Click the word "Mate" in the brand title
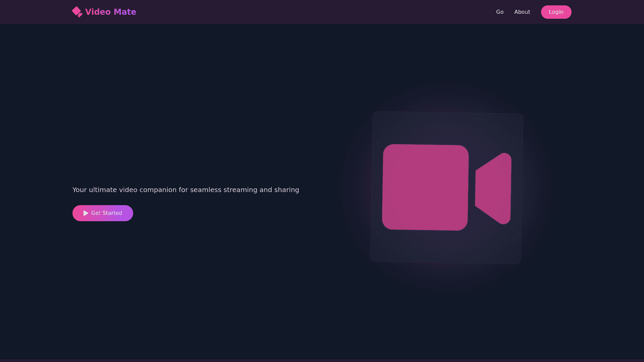Viewport: 644px width, 362px height. point(125,12)
